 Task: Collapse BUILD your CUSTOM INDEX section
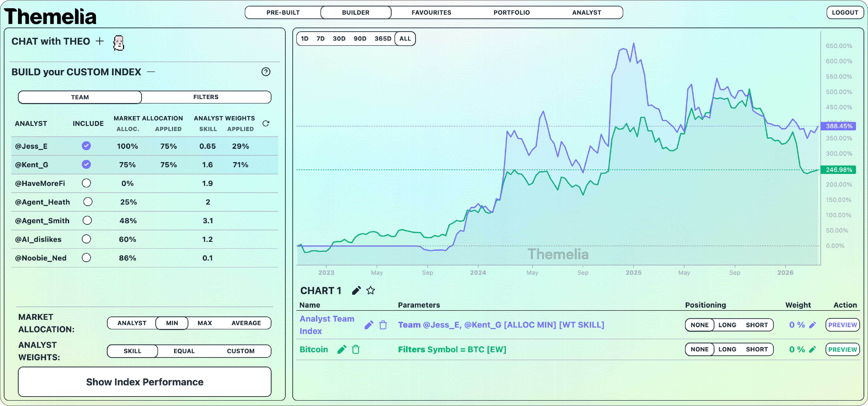coord(151,72)
